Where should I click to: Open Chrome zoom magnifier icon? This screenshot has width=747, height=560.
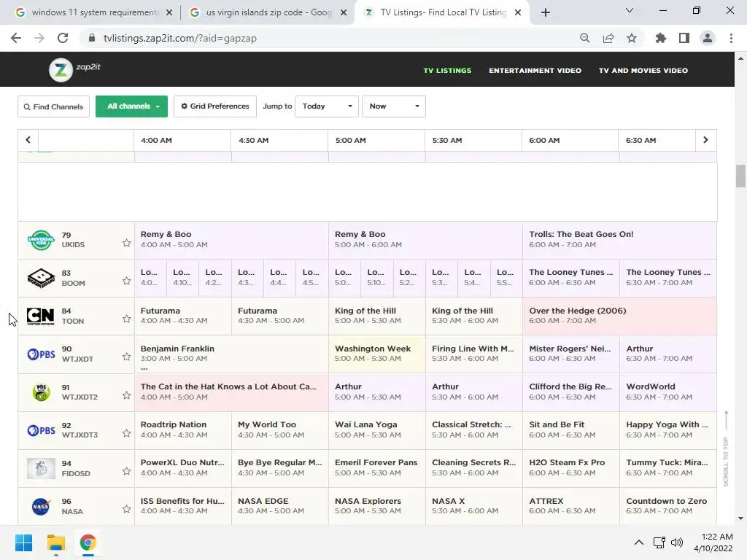(x=584, y=38)
